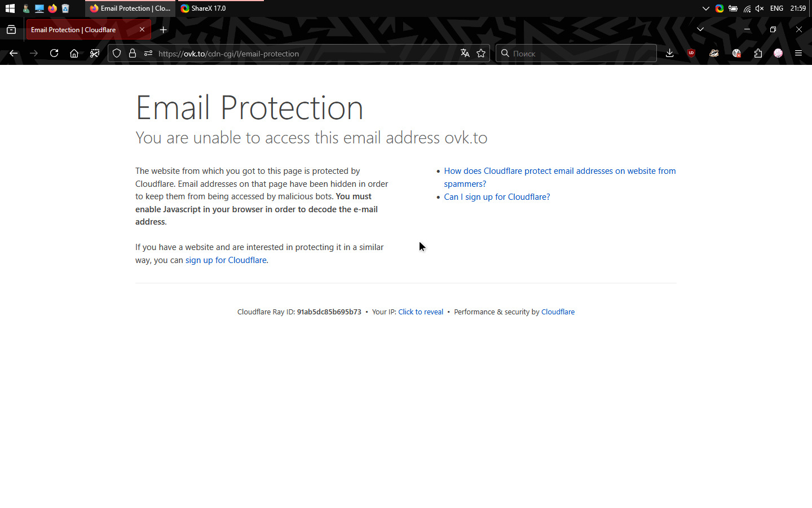
Task: Go to the Firefox home page
Action: click(74, 53)
